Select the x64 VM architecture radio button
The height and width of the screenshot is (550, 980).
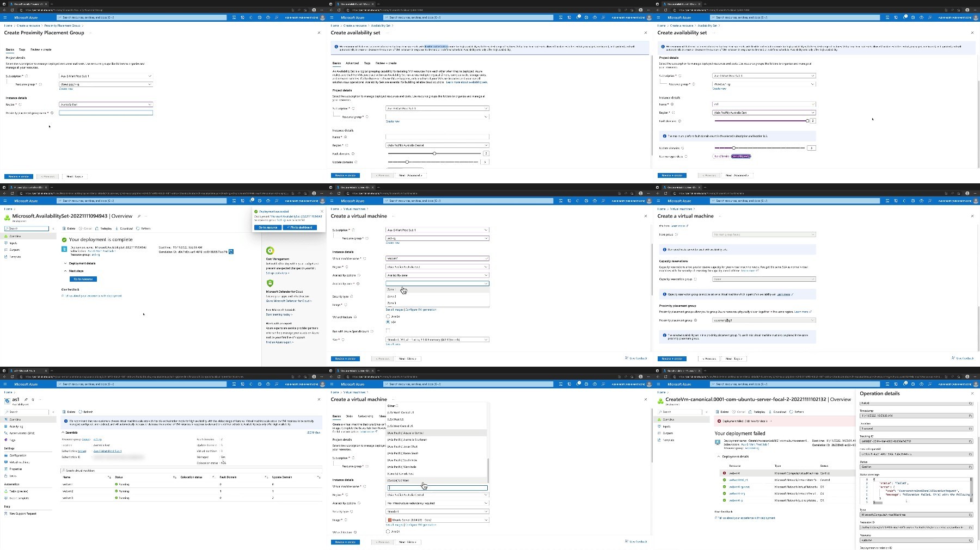click(388, 322)
